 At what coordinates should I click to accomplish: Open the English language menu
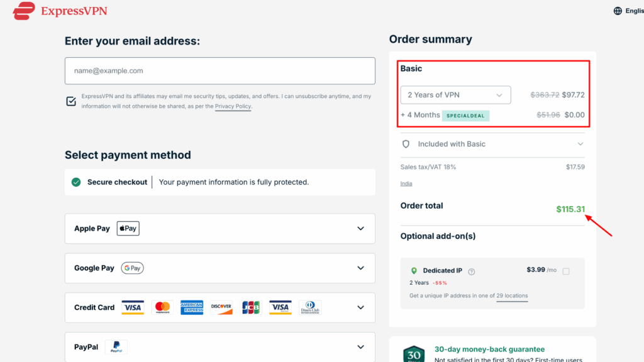click(x=632, y=10)
